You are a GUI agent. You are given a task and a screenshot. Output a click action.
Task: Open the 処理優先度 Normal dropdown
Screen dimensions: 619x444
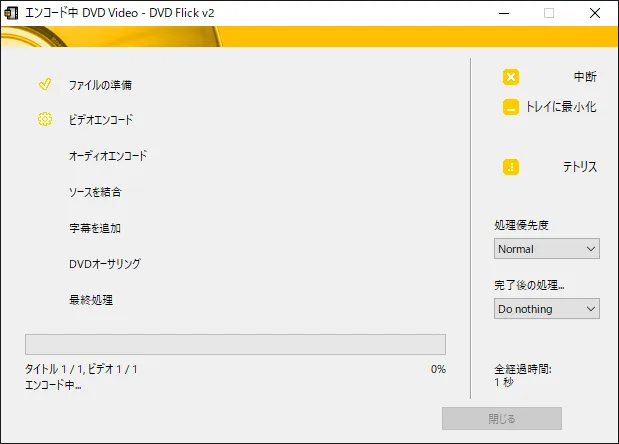tap(546, 249)
